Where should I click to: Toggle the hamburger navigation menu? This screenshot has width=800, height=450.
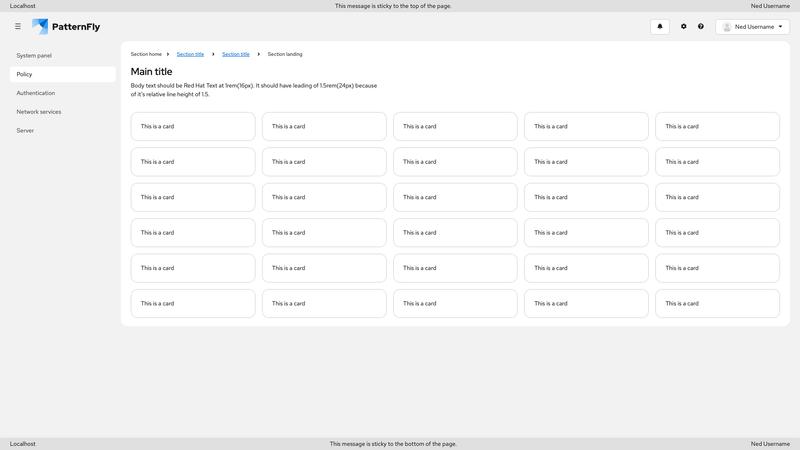[18, 27]
